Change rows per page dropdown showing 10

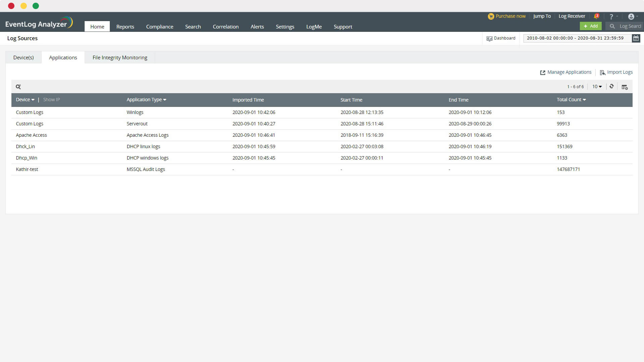[x=597, y=86]
